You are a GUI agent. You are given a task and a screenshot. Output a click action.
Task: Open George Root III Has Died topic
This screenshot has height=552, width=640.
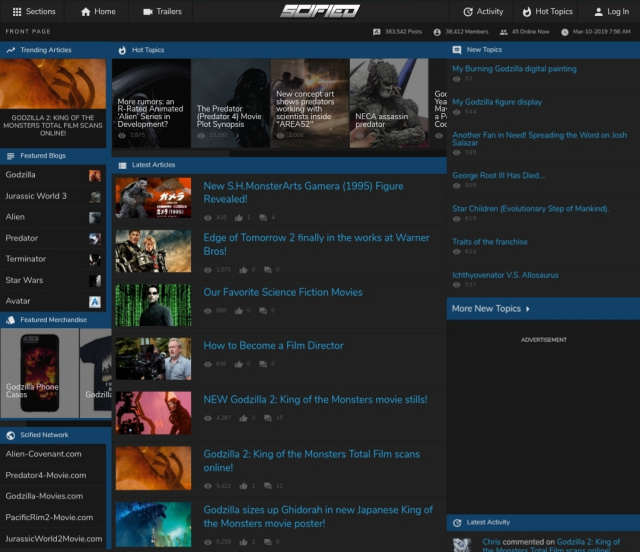499,176
